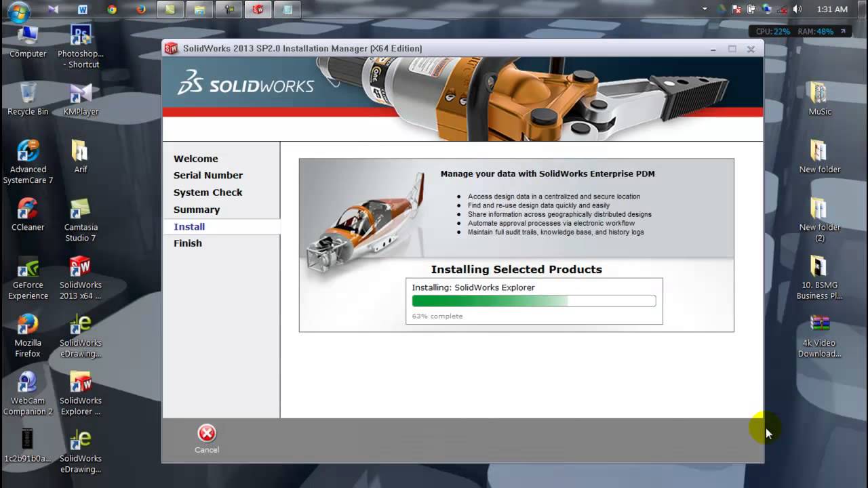Select the Summary step
Screen dimensions: 868x488
(197, 209)
